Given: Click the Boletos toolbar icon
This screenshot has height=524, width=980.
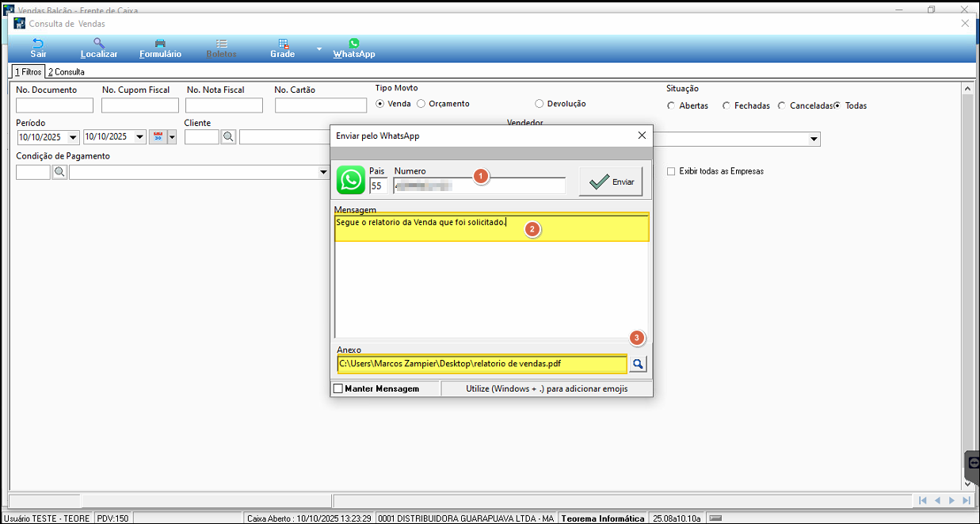Looking at the screenshot, I should (221, 48).
